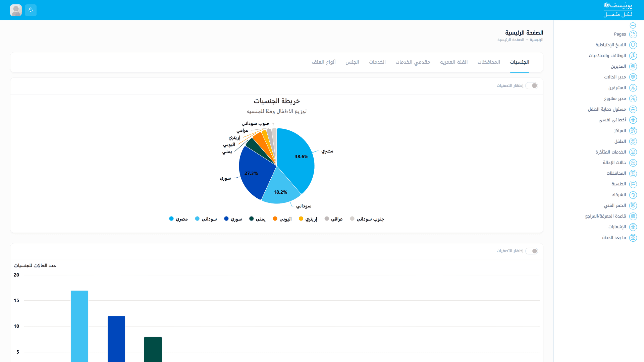This screenshot has width=644, height=362.
Task: Toggle إريتري legend entry visibility
Action: [x=308, y=219]
